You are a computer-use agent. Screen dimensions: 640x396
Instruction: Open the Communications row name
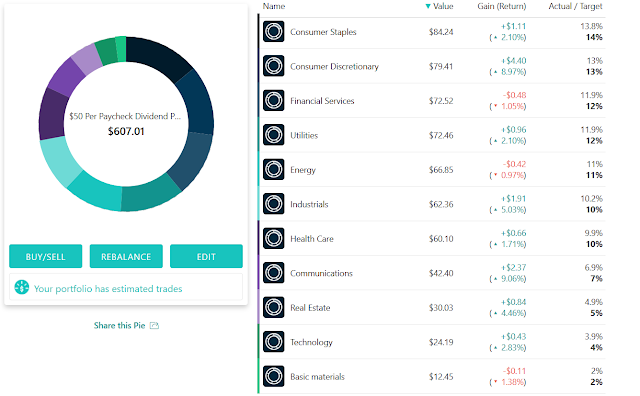click(x=321, y=273)
